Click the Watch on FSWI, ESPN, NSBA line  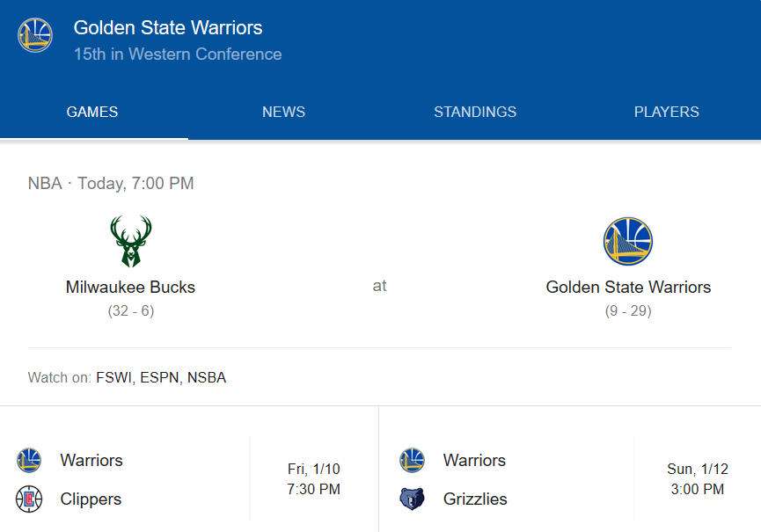pyautogui.click(x=128, y=378)
